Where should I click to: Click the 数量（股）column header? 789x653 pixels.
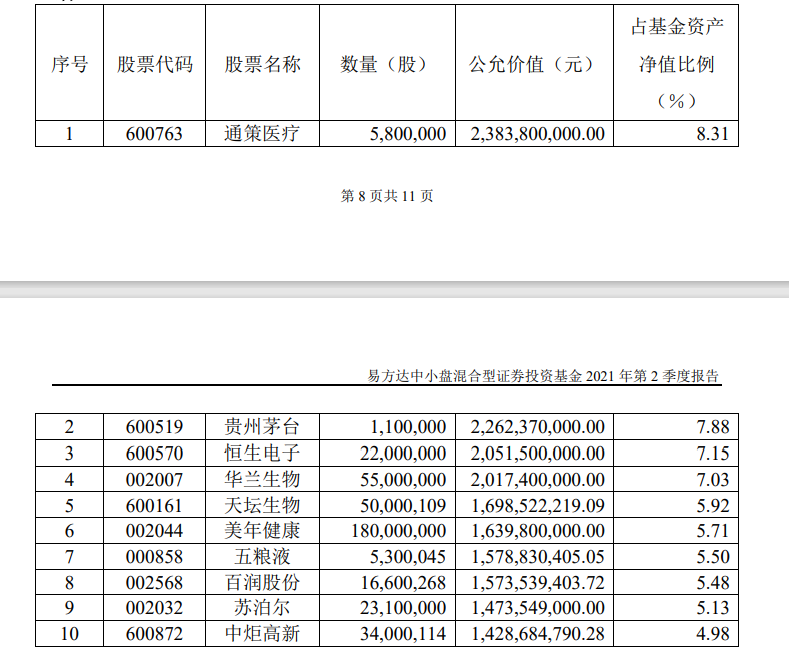(x=387, y=64)
